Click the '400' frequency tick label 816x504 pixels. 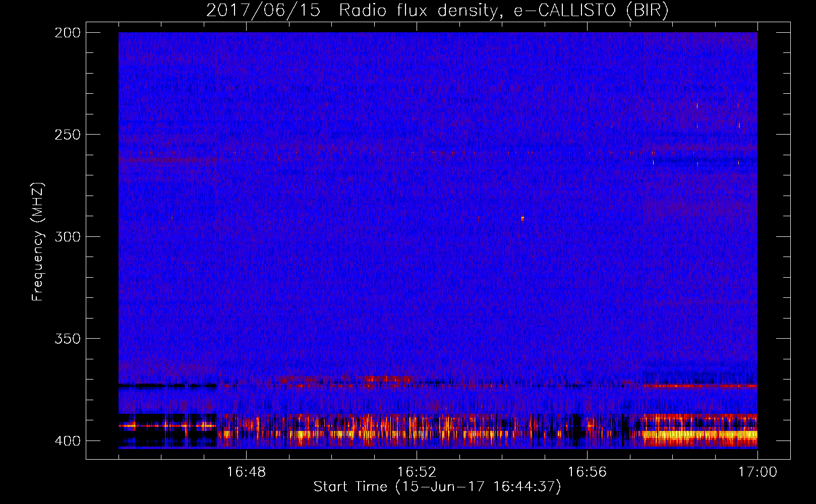[x=67, y=440]
